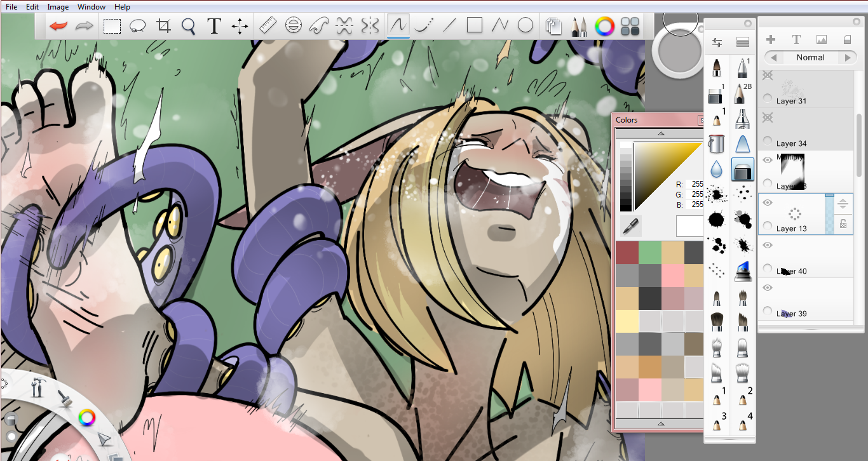Pick the dark red color swatch
Image resolution: width=868 pixels, height=461 pixels.
tap(627, 252)
